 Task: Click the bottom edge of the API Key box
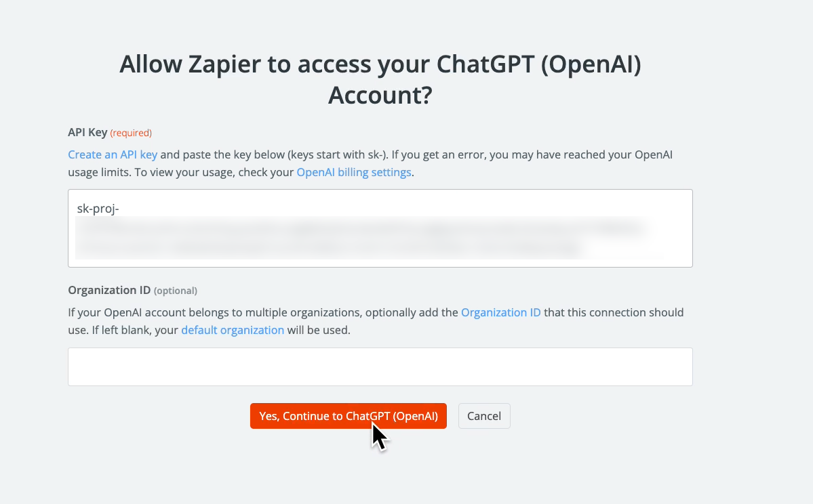tap(380, 266)
